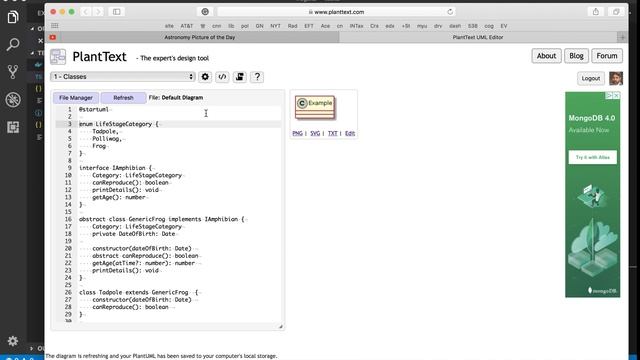Click 'File: Default Diagram' label
Image resolution: width=640 pixels, height=360 pixels.
[x=176, y=98]
